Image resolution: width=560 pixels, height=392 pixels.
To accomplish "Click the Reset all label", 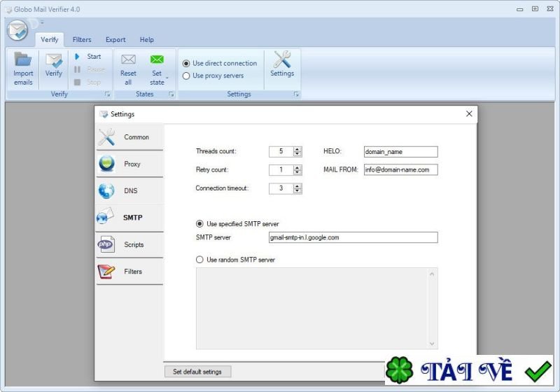I will pyautogui.click(x=128, y=78).
